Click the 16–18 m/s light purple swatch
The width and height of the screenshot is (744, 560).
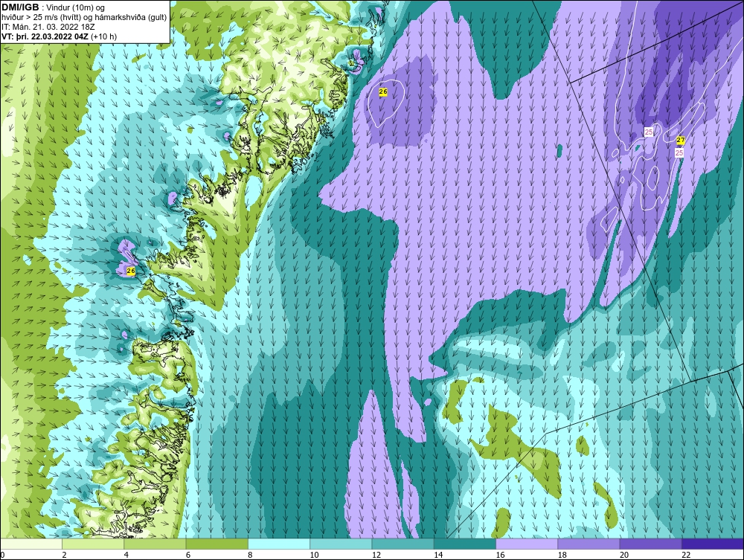pyautogui.click(x=527, y=544)
